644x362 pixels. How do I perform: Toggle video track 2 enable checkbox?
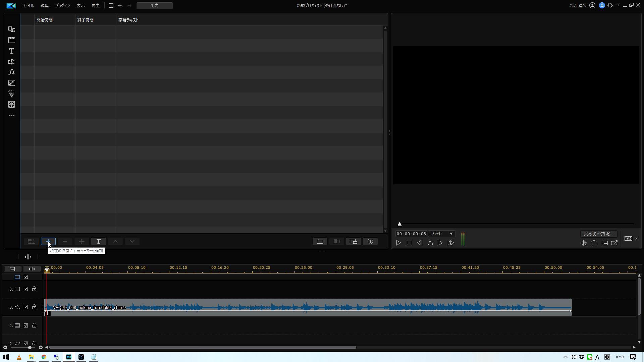[26, 325]
